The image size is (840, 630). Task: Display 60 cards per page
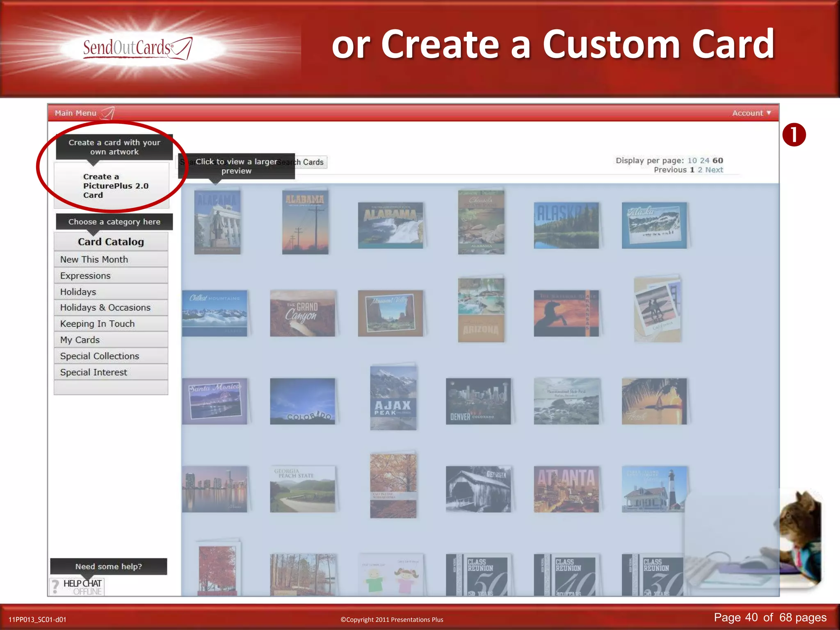click(x=718, y=160)
